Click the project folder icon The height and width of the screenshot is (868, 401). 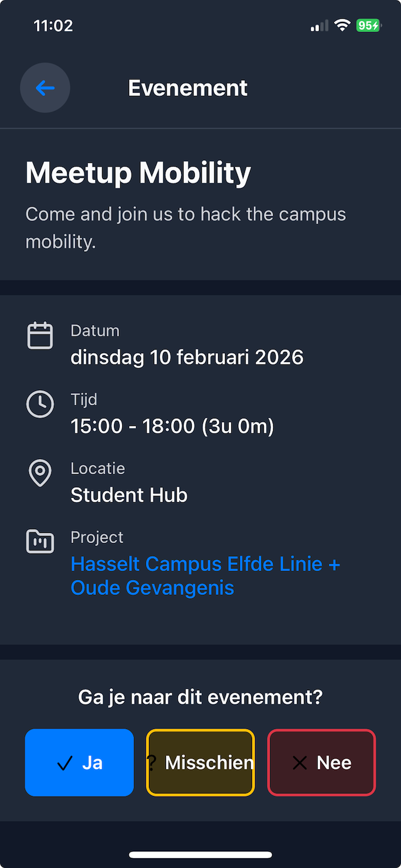click(40, 542)
